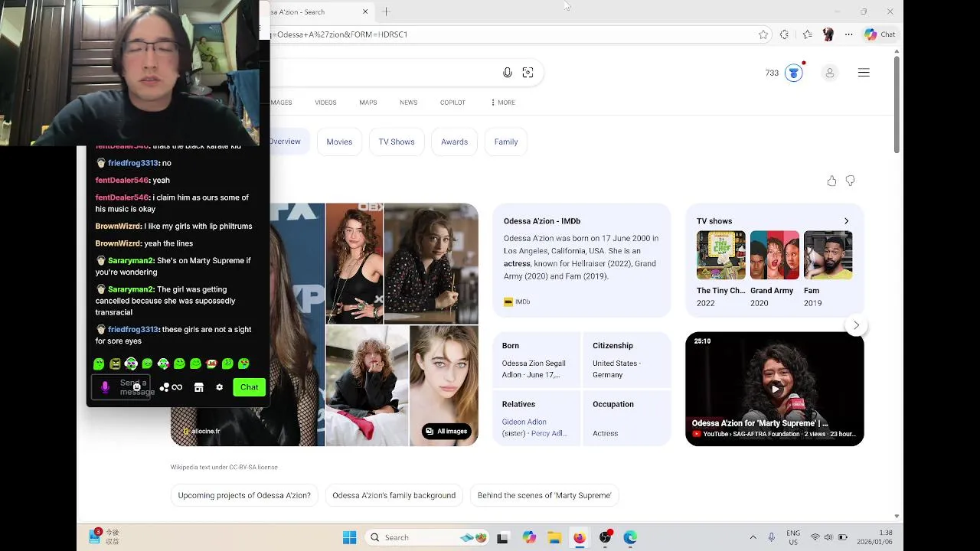This screenshot has height=551, width=980.
Task: Switch to the Awards tab
Action: 454,142
